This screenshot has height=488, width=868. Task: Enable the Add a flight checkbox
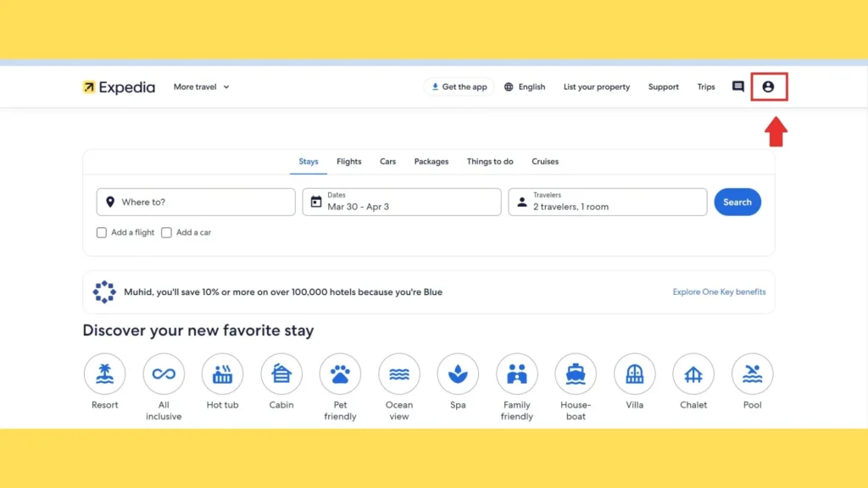click(102, 232)
